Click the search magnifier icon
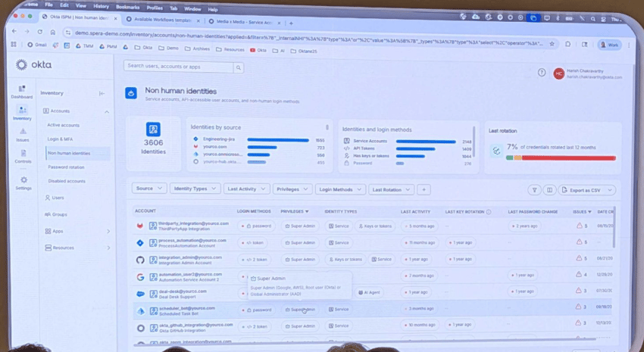This screenshot has height=352, width=644. (x=238, y=67)
